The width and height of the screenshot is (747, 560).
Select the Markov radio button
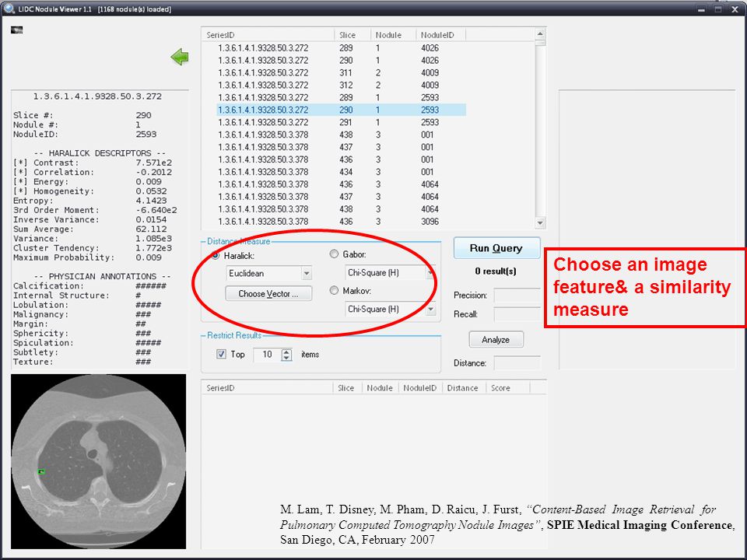(334, 290)
